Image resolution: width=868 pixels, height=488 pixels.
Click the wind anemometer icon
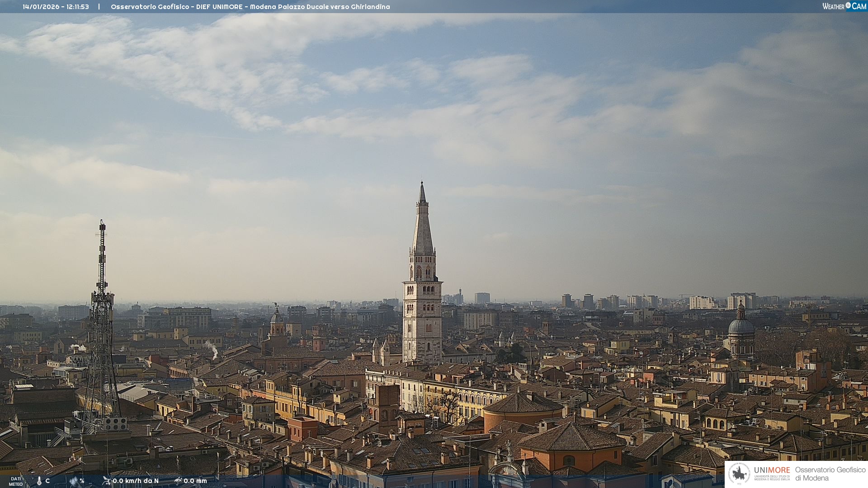coord(106,481)
